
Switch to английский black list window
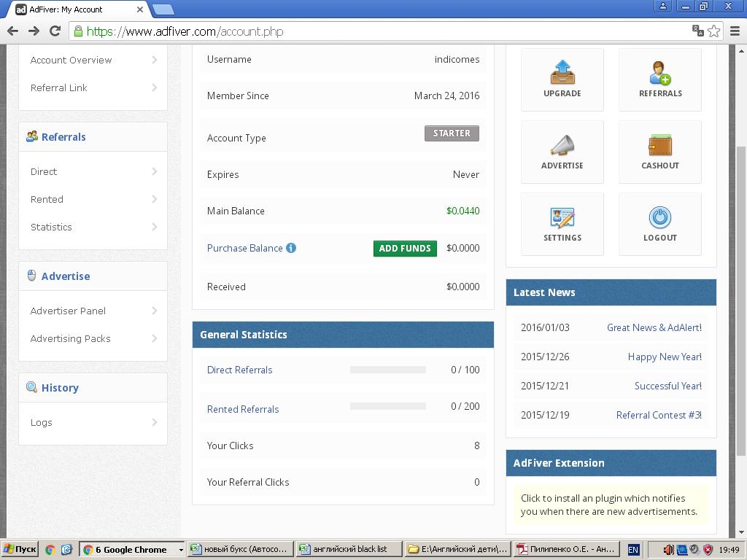[x=349, y=550]
